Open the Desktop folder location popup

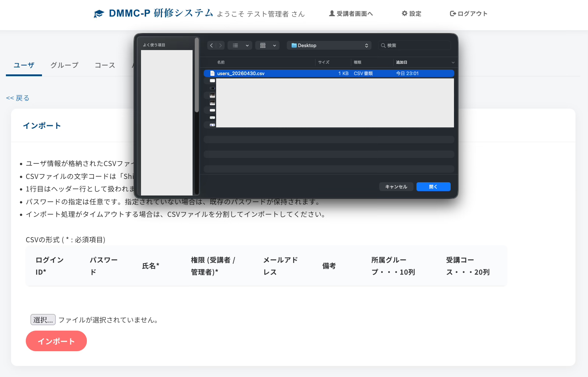click(330, 45)
